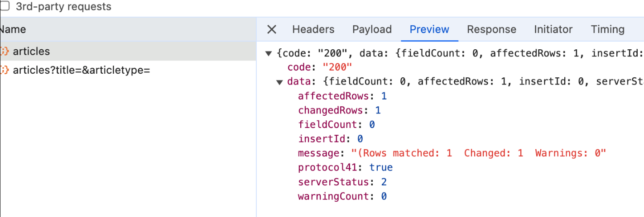Click the affectedRows property line

(342, 96)
